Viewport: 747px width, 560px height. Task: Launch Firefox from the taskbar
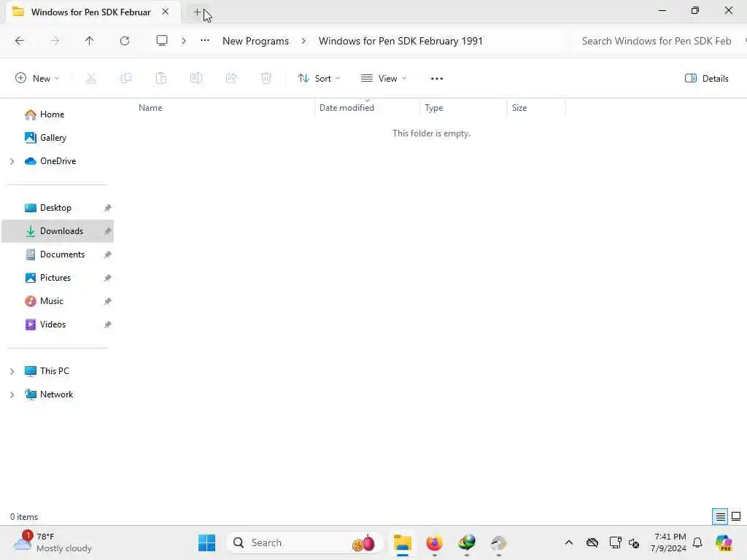pyautogui.click(x=435, y=542)
